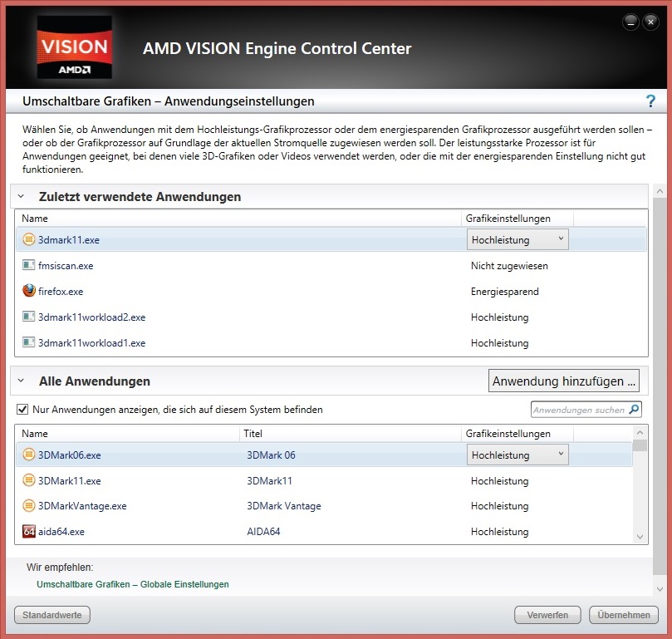Click the 3DMark11.exe icon in Alle Anwendungen
Viewport: 672px width, 639px height.
[x=29, y=480]
